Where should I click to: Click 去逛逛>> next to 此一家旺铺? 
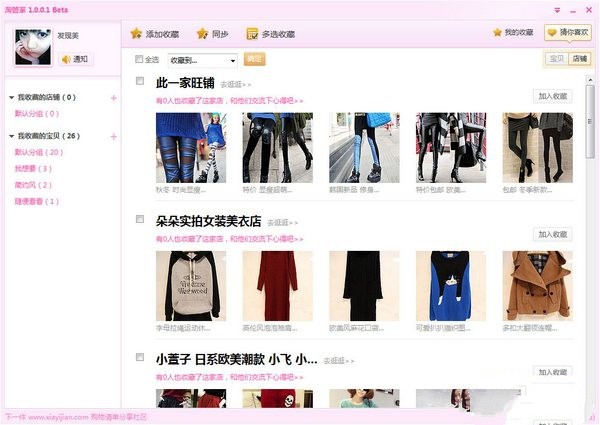pos(236,85)
